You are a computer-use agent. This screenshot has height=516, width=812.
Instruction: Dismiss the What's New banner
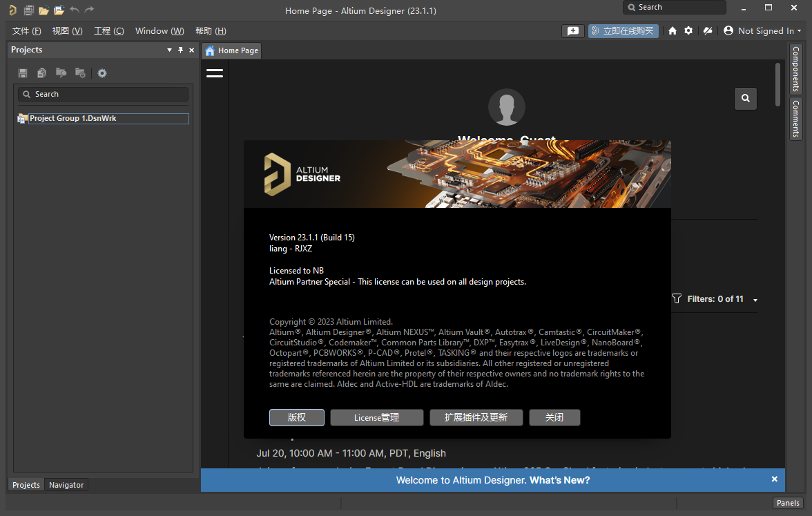click(x=775, y=479)
